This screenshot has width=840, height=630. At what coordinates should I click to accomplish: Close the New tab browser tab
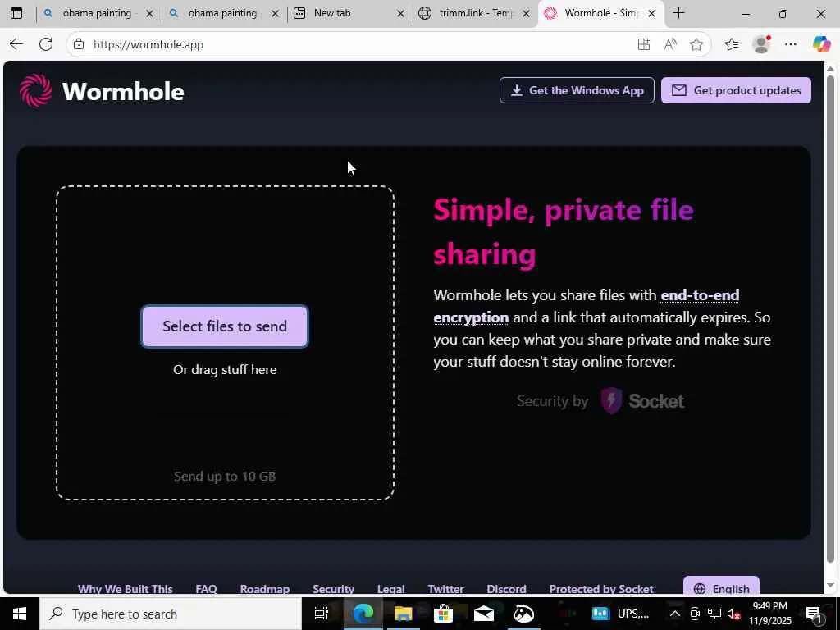pyautogui.click(x=400, y=13)
